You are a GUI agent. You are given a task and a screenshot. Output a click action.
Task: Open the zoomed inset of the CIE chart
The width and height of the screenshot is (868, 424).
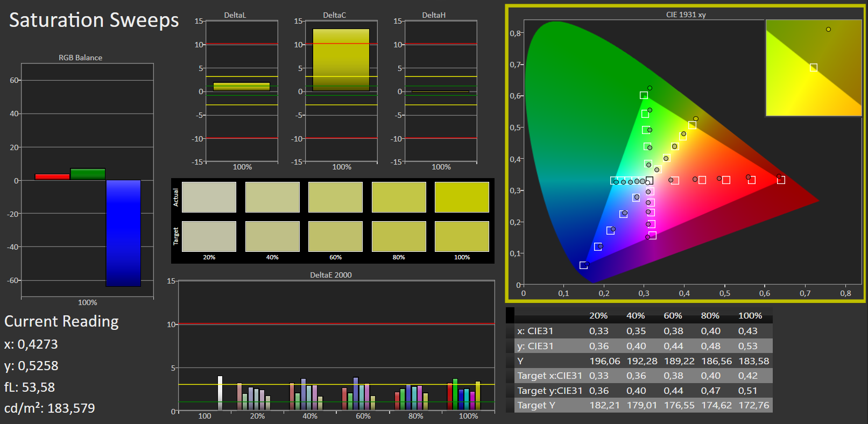(x=814, y=68)
